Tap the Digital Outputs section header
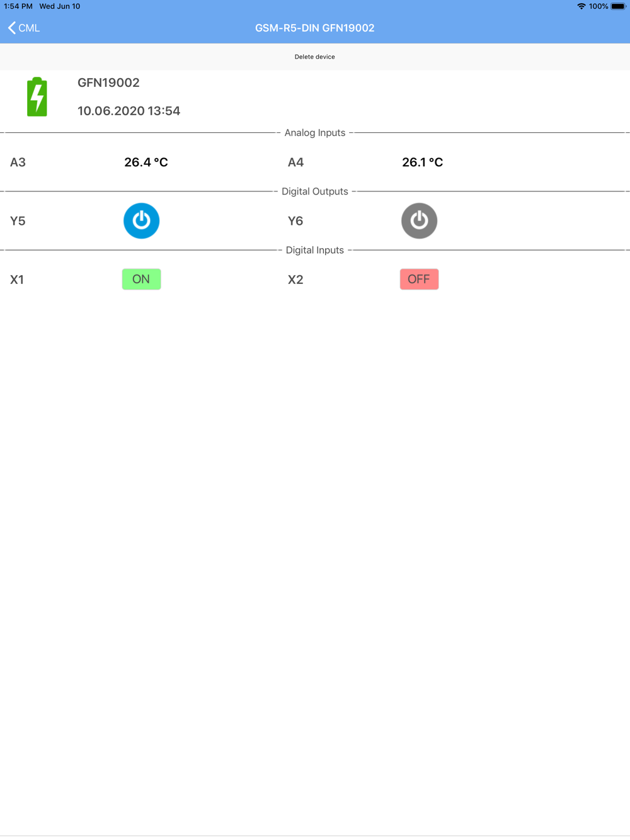 314,191
